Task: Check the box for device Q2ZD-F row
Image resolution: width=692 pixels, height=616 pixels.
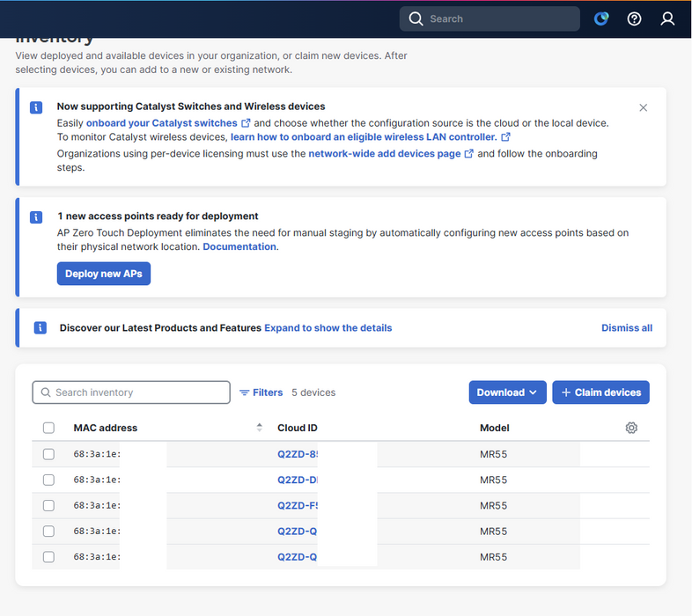Action: click(48, 505)
